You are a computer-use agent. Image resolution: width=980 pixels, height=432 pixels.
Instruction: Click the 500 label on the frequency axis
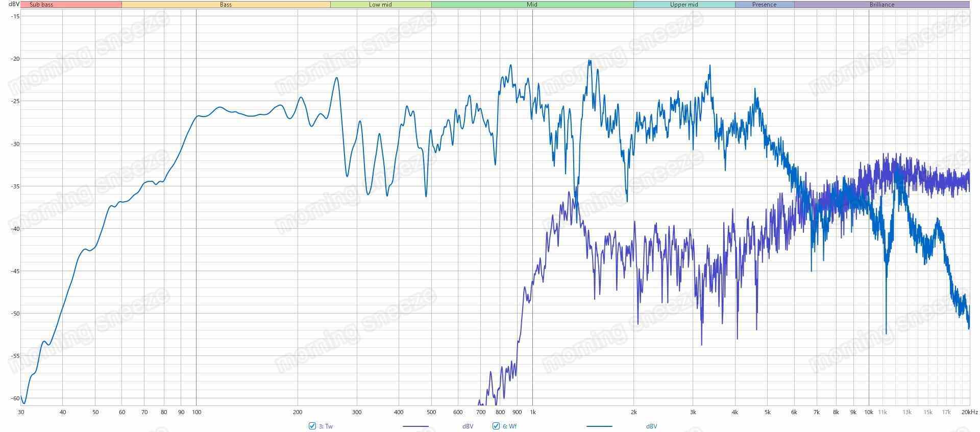[431, 412]
